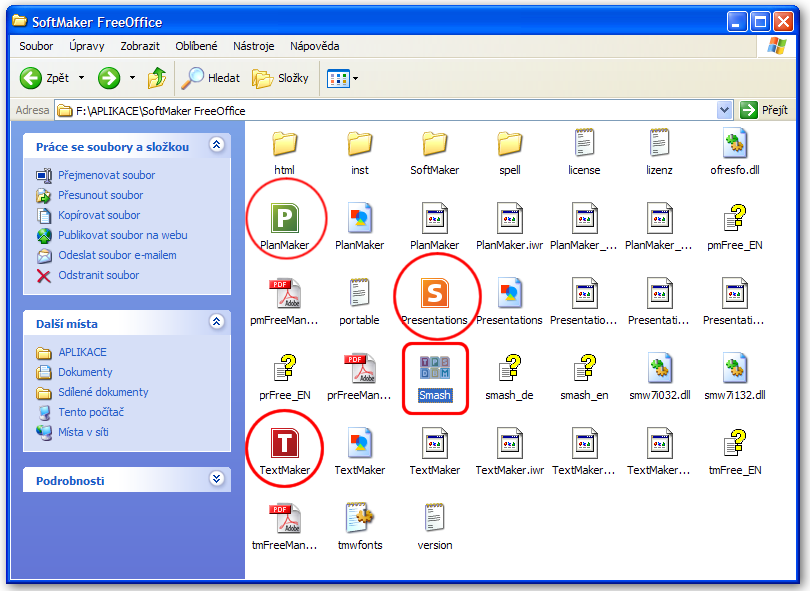Select the prFree_EN help file
This screenshot has height=591, width=810.
pos(284,376)
